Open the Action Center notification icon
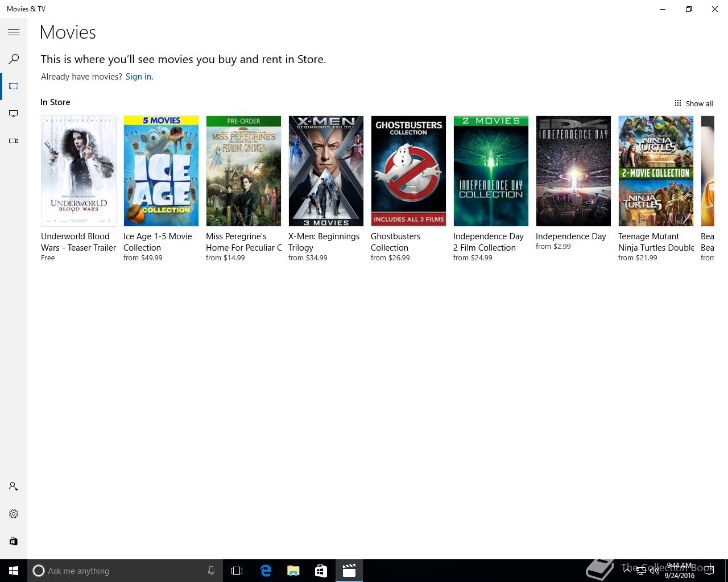The image size is (728, 582). click(x=709, y=571)
